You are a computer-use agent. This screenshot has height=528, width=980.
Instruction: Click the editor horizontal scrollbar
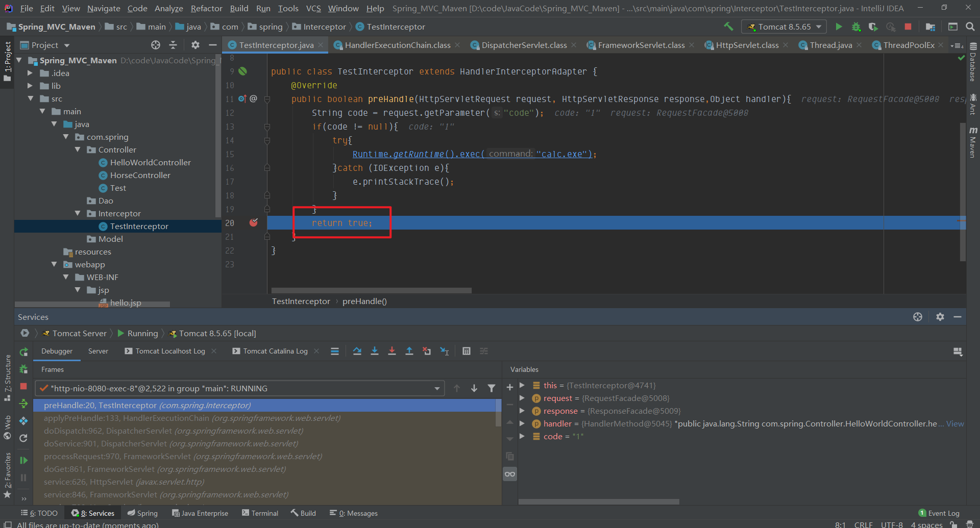[x=371, y=290]
